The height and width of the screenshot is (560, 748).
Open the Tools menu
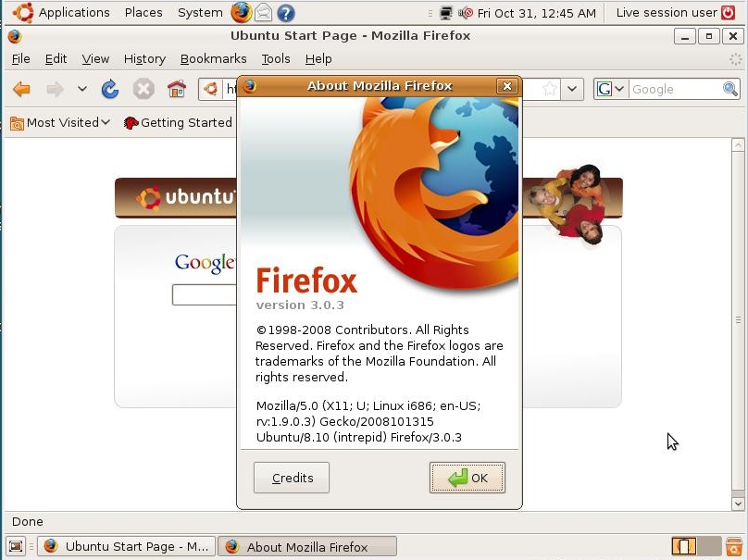tap(276, 58)
